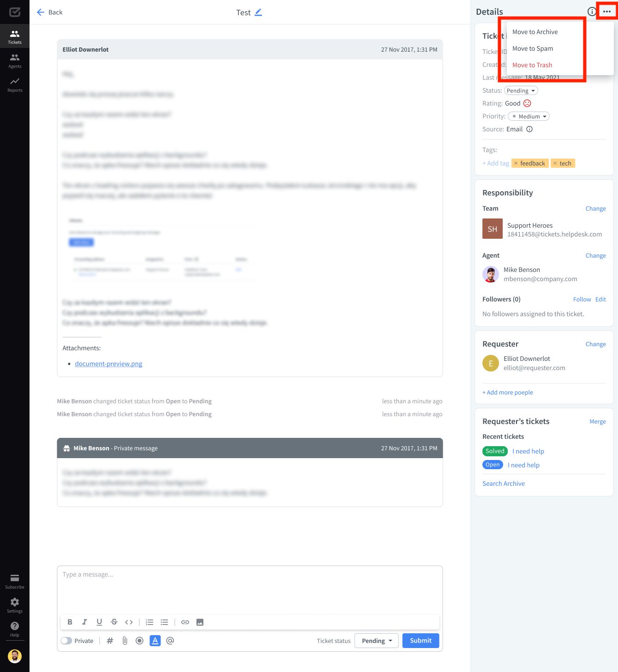Submit the message

421,641
